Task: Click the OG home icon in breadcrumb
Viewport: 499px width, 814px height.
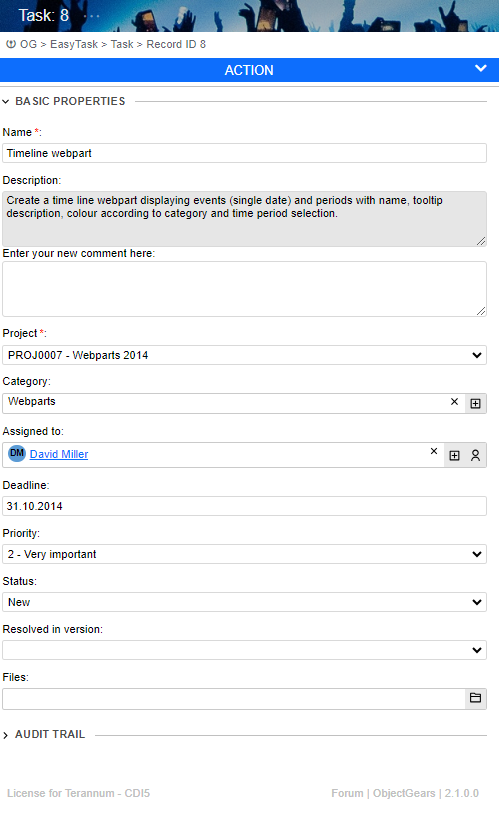Action: point(11,44)
